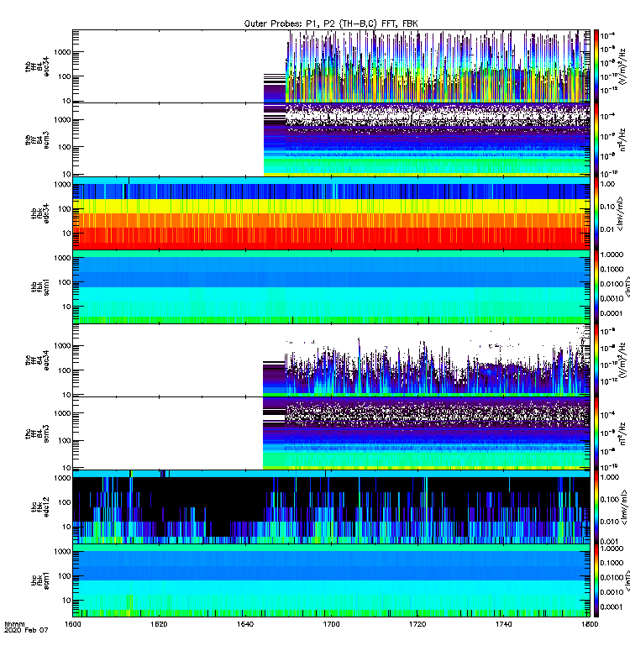630x672 pixels.
Task: Click the thc fbk edc12 black-blue spectrogram panel
Action: click(x=331, y=507)
